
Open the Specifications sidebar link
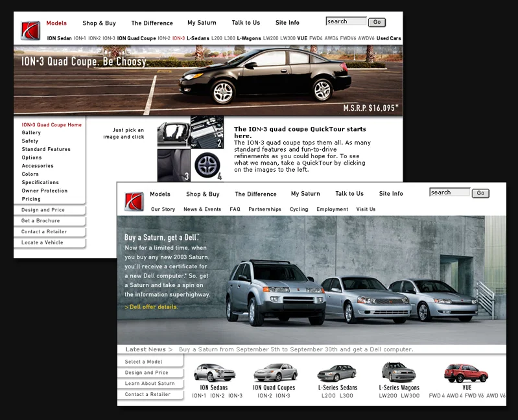point(40,182)
